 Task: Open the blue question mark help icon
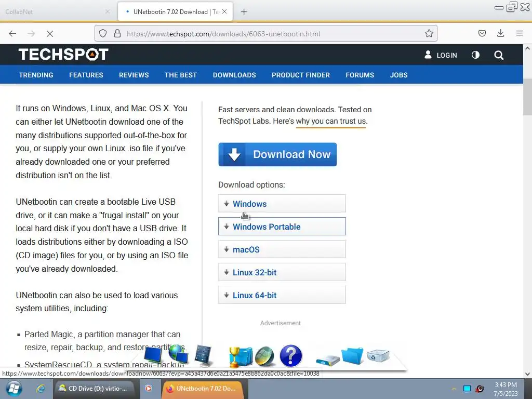point(291,356)
